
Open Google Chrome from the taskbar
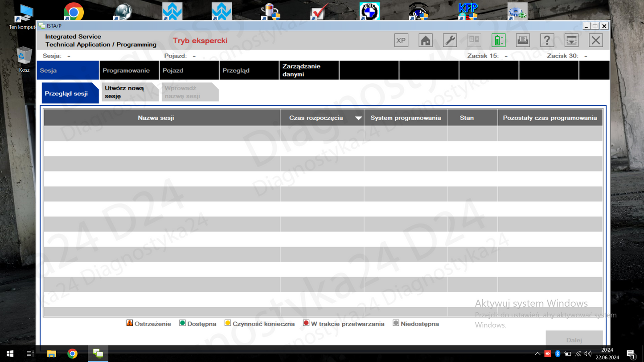[72, 354]
